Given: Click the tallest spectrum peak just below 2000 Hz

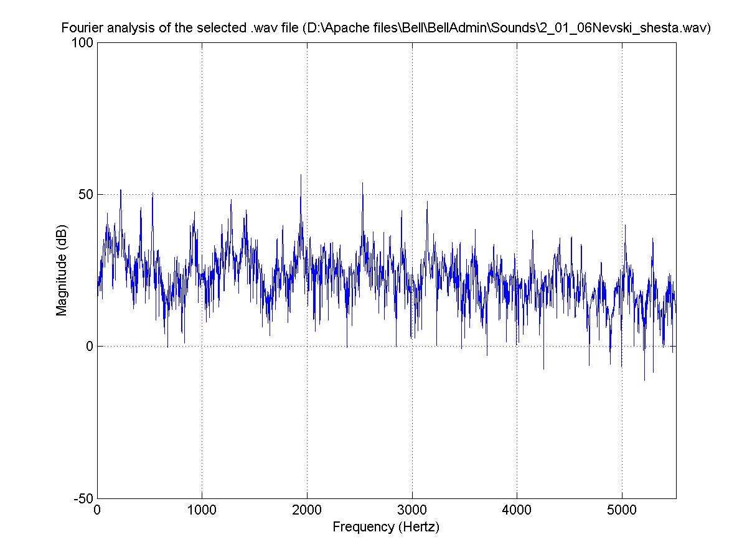Looking at the screenshot, I should (301, 176).
